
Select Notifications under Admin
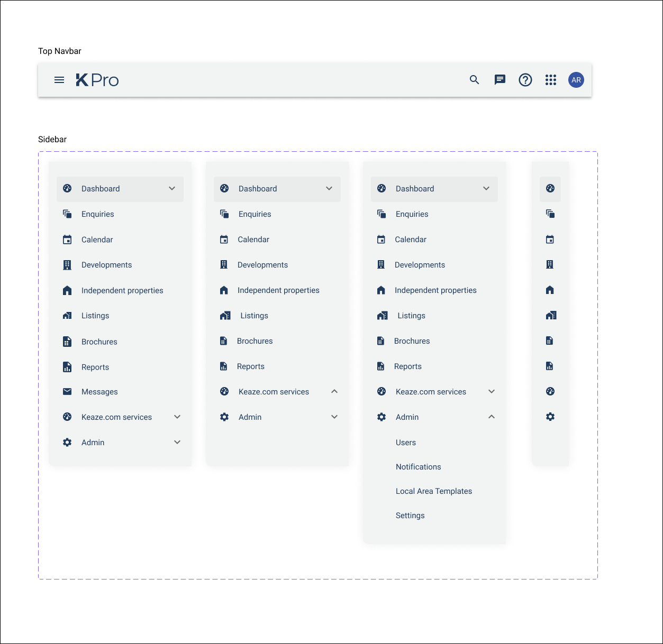click(418, 467)
